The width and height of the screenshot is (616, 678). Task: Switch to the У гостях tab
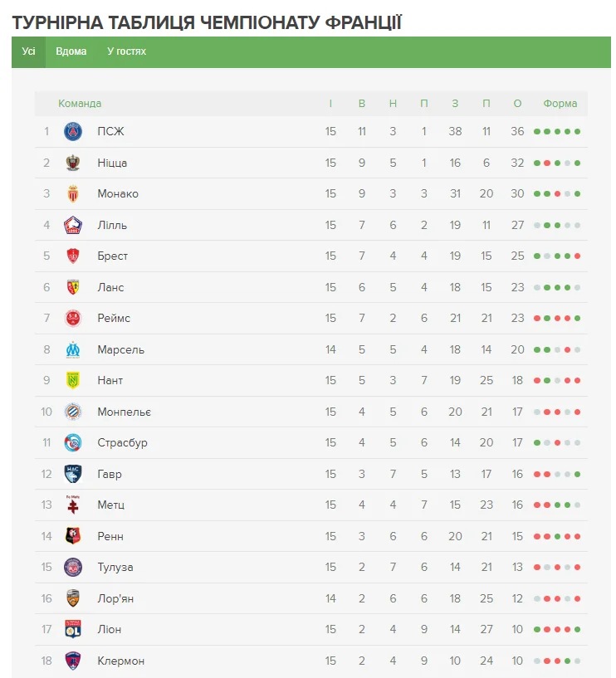click(x=126, y=51)
